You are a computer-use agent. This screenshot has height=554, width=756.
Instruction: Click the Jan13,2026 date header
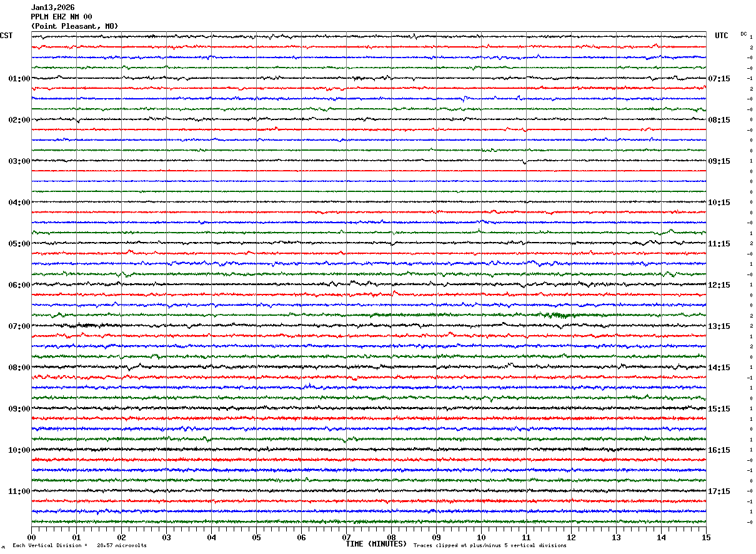52,8
